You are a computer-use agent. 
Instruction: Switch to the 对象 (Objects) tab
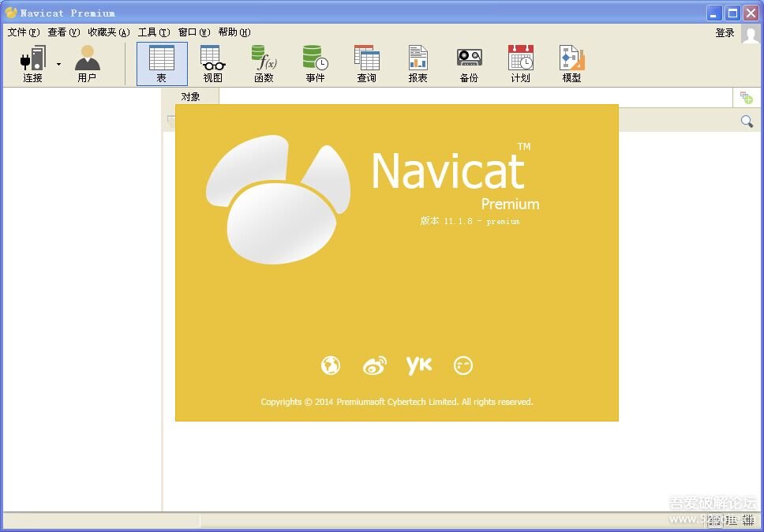pos(189,96)
